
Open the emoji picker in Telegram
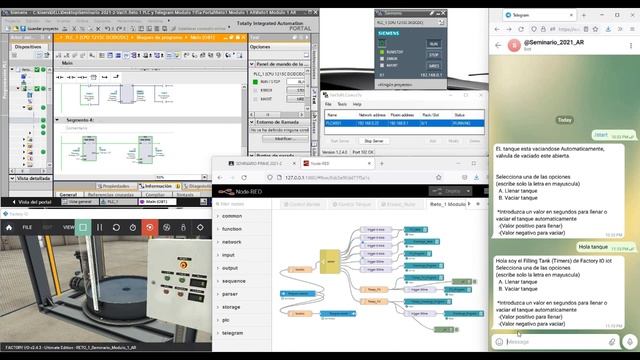tap(499, 342)
